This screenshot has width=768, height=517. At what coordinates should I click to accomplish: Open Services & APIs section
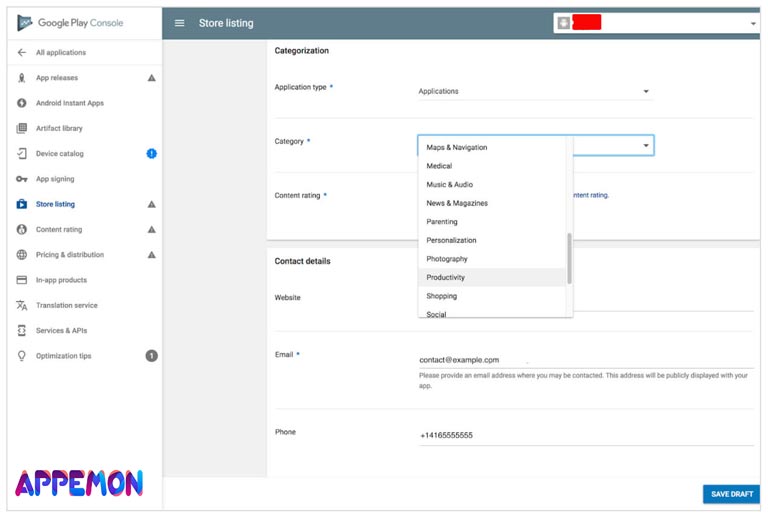tap(62, 330)
